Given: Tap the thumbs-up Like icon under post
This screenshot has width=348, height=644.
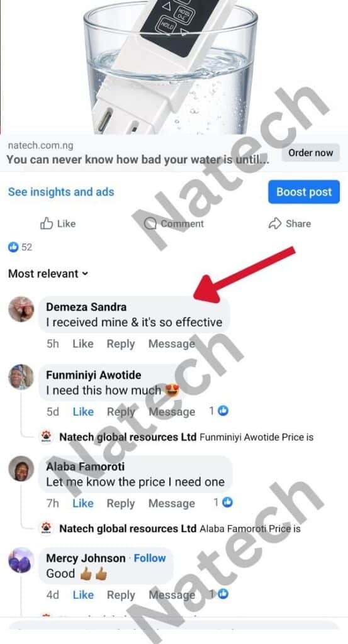Looking at the screenshot, I should pyautogui.click(x=47, y=223).
